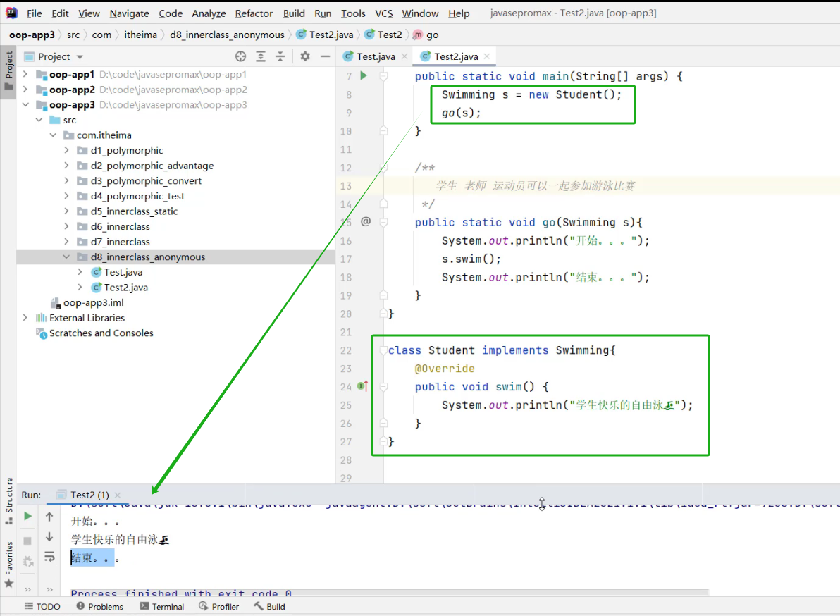Viewport: 840px width, 616px height.
Task: Click the bug-style icon in Run panel sidebar
Action: pos(27,561)
